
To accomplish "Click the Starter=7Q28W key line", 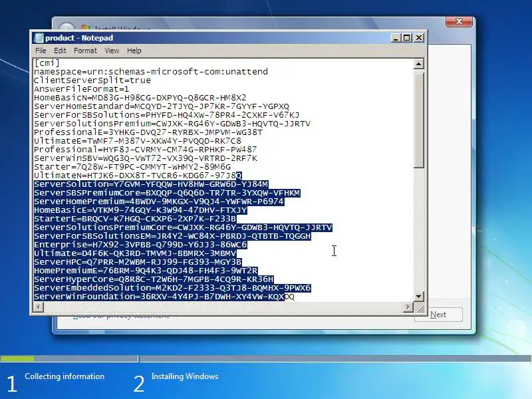I will [x=132, y=167].
